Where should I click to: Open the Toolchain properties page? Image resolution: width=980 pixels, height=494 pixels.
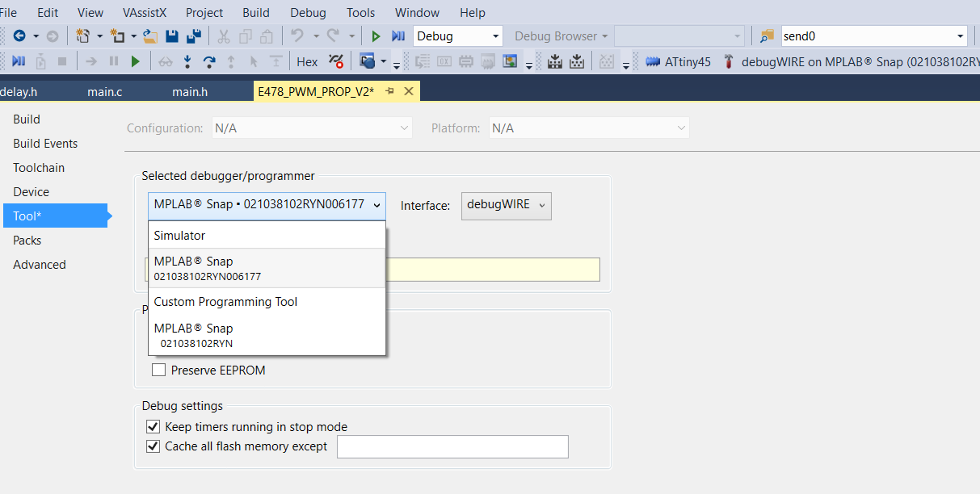coord(39,168)
